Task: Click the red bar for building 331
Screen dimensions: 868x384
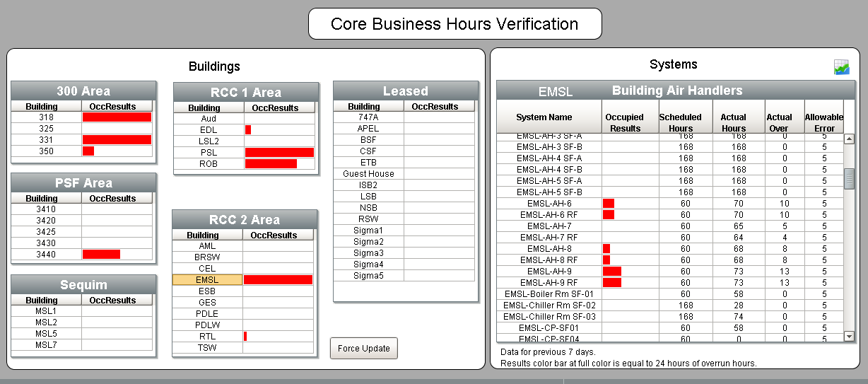Action: point(117,140)
